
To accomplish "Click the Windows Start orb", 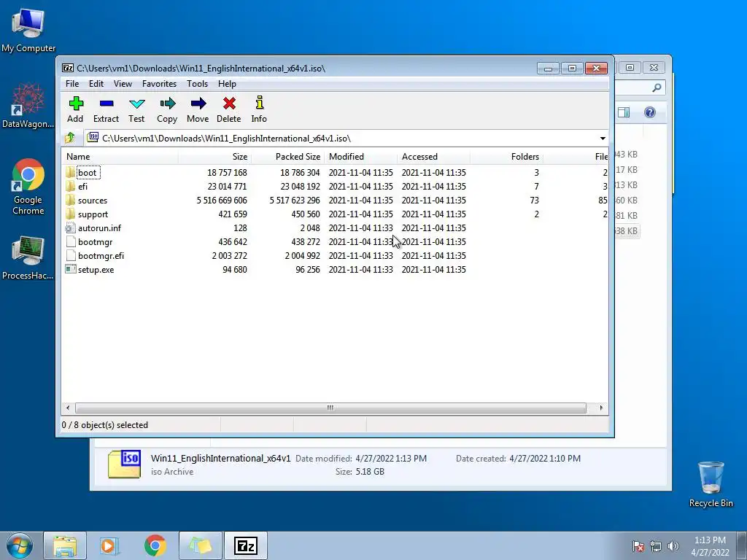I will pyautogui.click(x=20, y=545).
